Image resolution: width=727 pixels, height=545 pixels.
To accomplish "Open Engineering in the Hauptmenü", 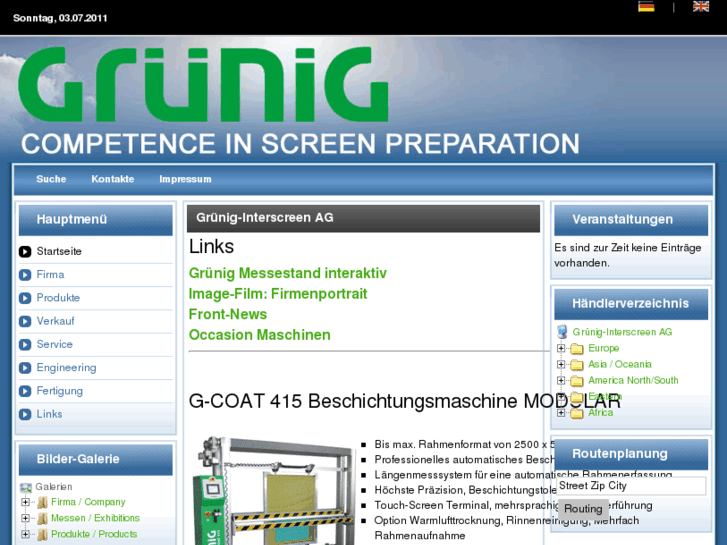I will click(66, 368).
